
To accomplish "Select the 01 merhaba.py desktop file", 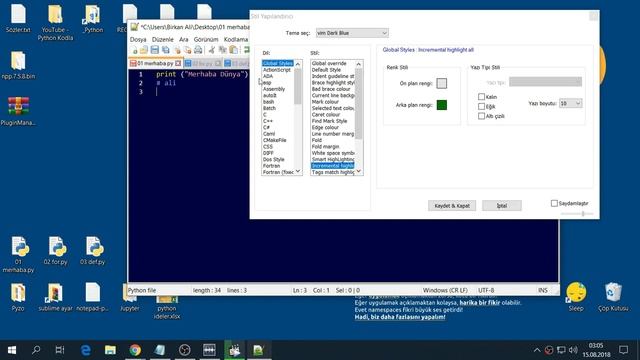I will coord(18,254).
